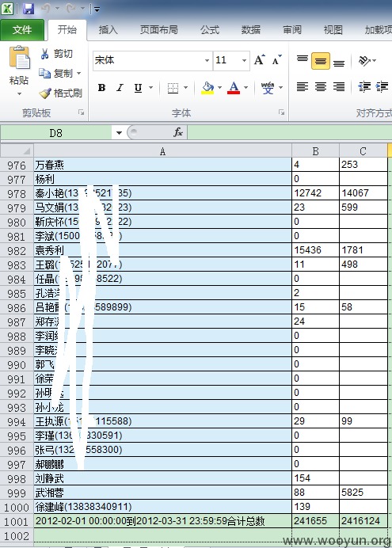The width and height of the screenshot is (392, 548).
Task: Select row header 1001
Action: 17,521
